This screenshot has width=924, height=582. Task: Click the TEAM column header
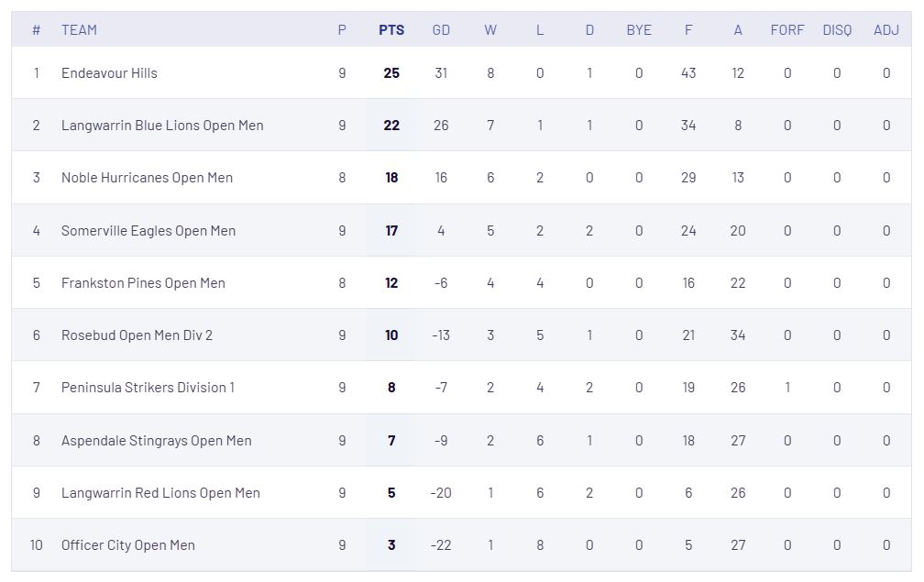(x=79, y=30)
